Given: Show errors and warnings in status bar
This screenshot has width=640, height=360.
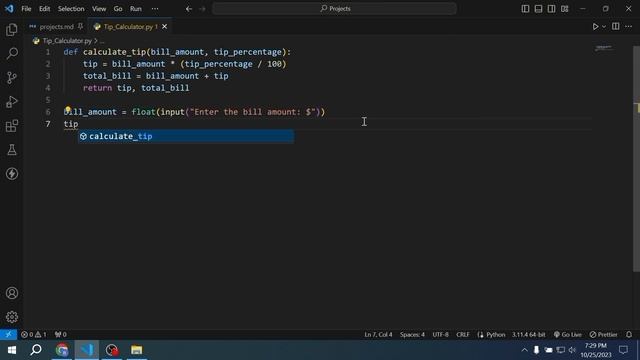Looking at the screenshot, I should (34, 334).
